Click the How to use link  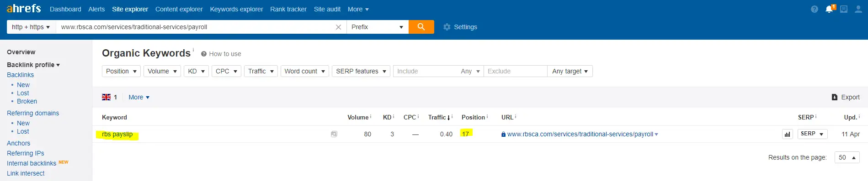click(225, 54)
